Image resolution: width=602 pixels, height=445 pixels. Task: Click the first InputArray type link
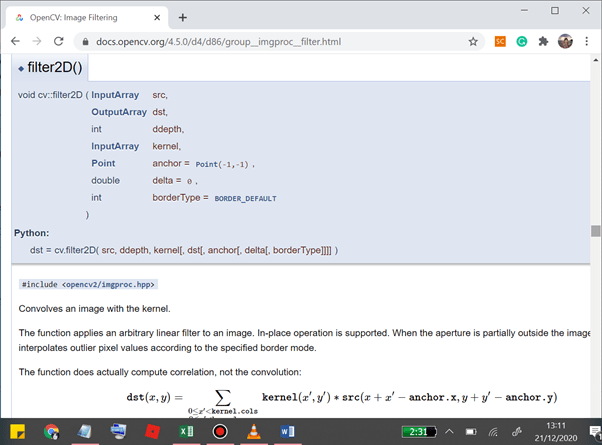click(115, 95)
